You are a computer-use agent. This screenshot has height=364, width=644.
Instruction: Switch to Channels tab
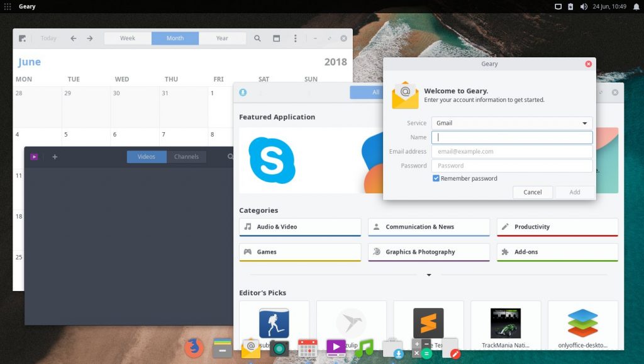(186, 157)
